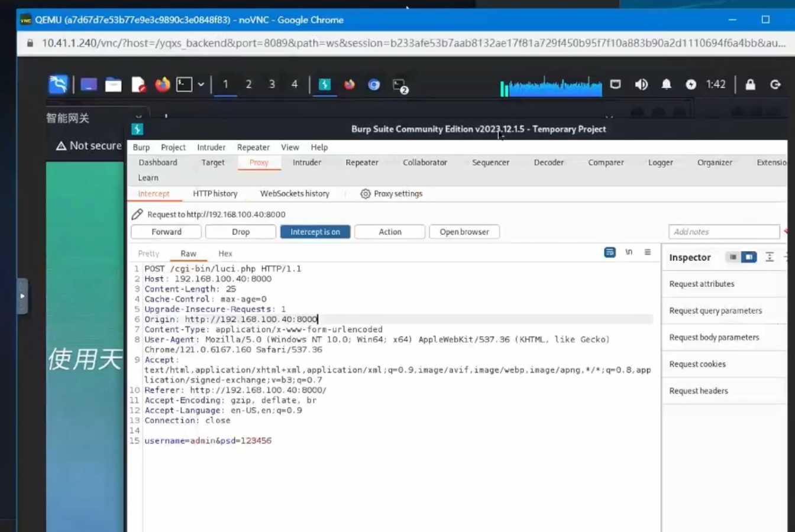795x532 pixels.
Task: Open Proxy settings with the gear icon
Action: [392, 194]
